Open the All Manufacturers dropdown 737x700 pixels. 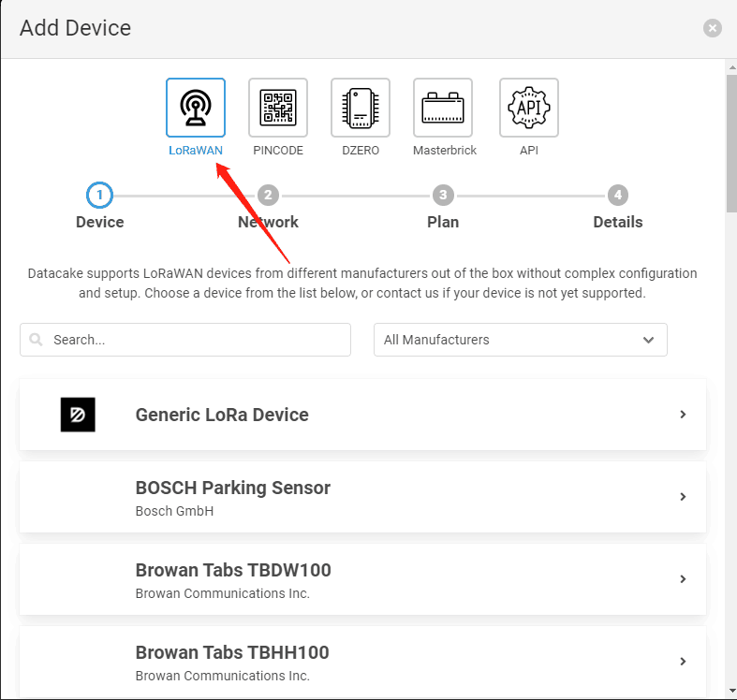(x=521, y=340)
